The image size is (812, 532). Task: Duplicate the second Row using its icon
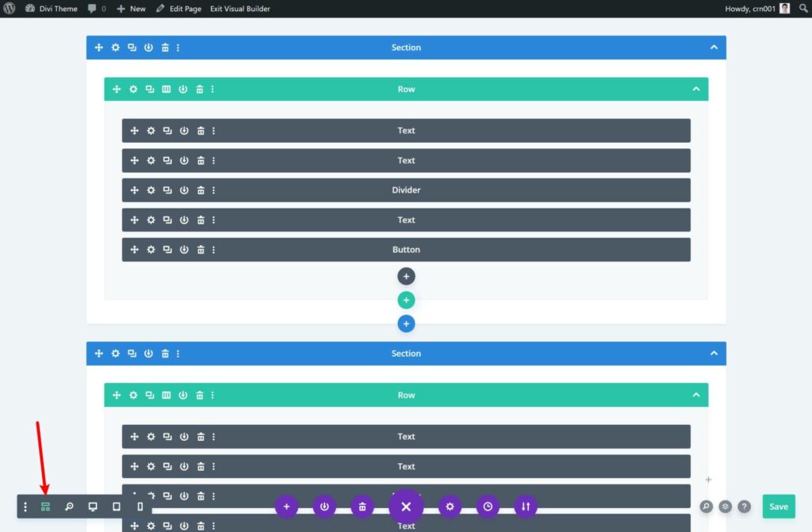coord(150,396)
